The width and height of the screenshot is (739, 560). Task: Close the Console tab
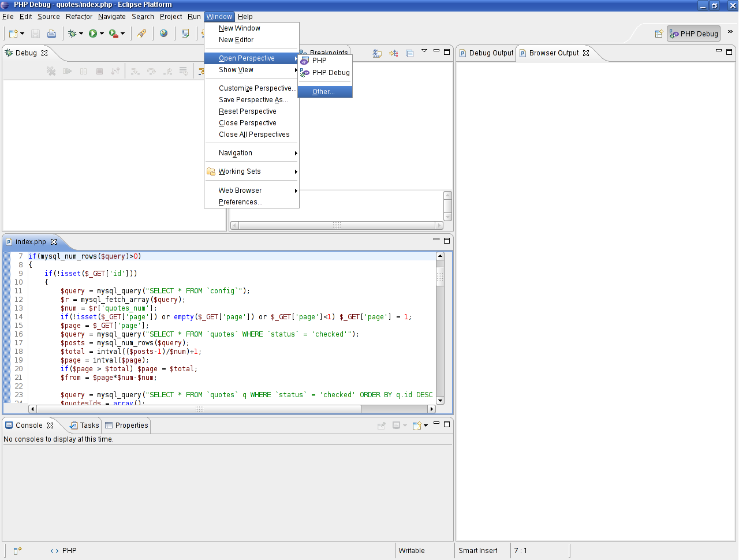click(50, 425)
